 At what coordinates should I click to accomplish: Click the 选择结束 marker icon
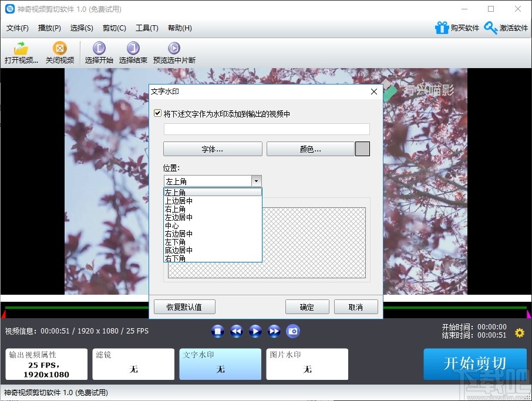[133, 48]
